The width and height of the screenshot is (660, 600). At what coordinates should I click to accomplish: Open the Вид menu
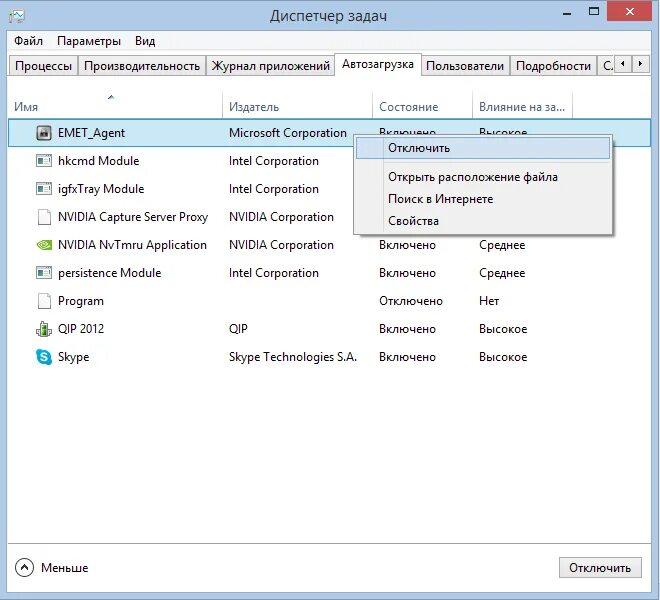pyautogui.click(x=145, y=41)
